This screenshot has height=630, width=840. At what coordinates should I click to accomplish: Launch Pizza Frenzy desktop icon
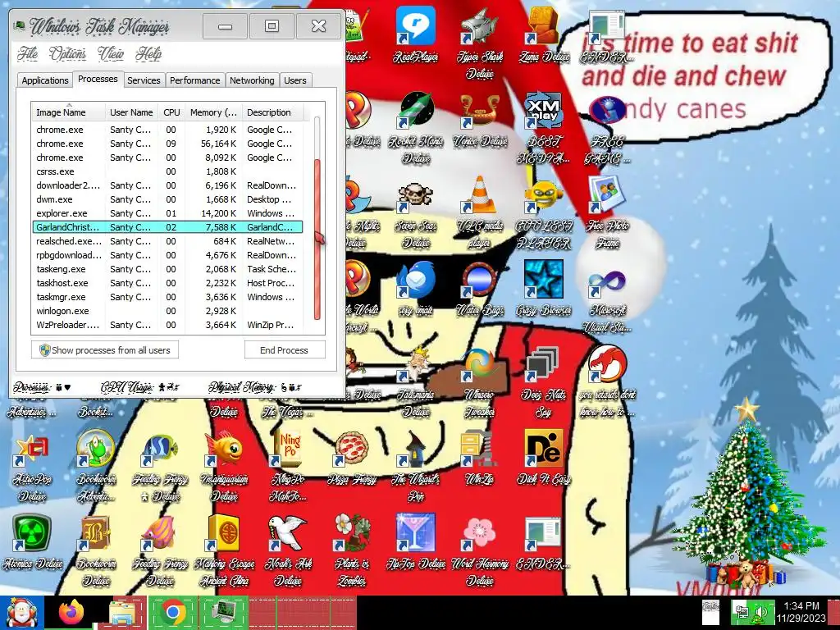tap(352, 458)
